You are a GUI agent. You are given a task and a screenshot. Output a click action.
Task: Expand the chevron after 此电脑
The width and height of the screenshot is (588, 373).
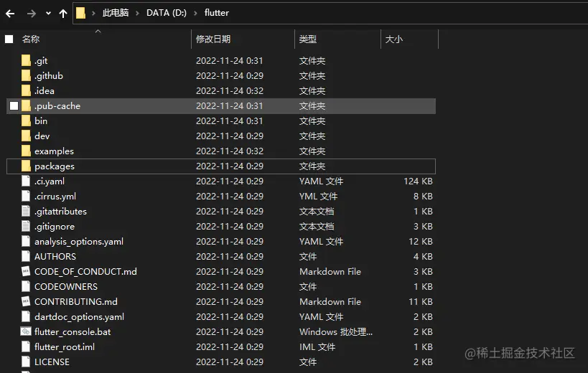(x=138, y=13)
